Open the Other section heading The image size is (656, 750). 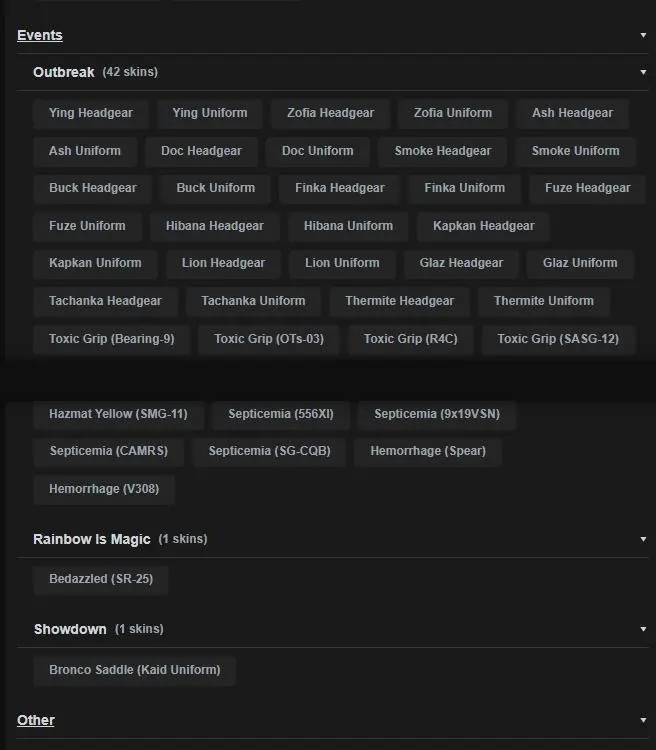coord(36,720)
